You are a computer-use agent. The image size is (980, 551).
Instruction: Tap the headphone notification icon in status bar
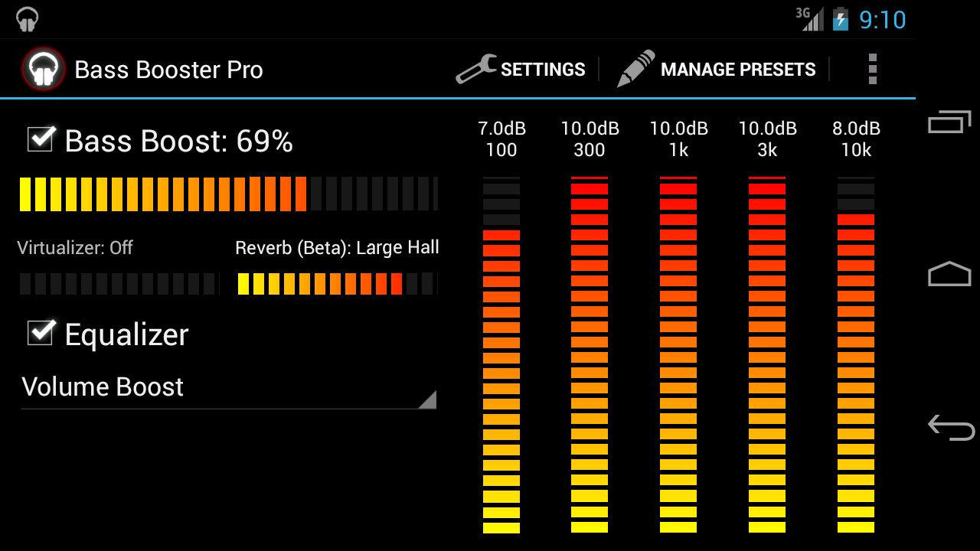27,19
